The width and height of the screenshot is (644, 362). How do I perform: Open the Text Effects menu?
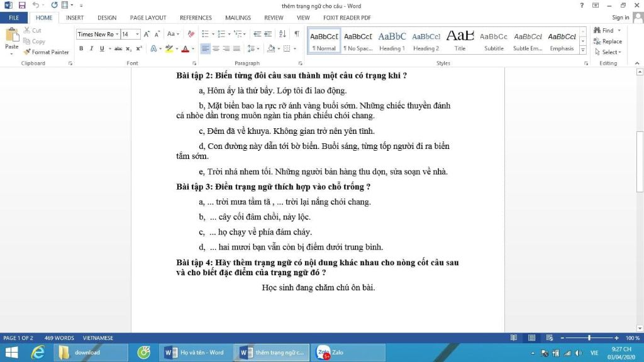click(x=154, y=48)
